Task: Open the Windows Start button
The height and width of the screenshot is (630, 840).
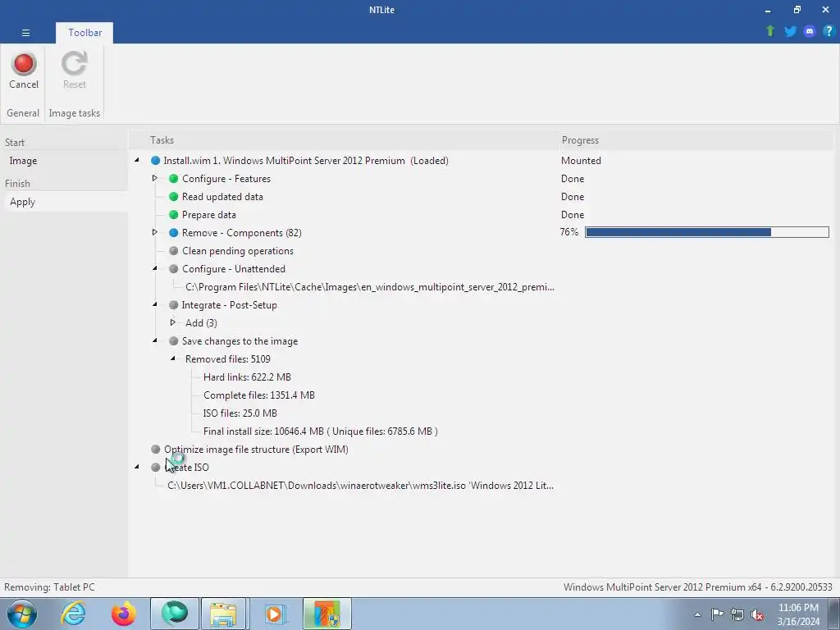Action: pos(22,614)
